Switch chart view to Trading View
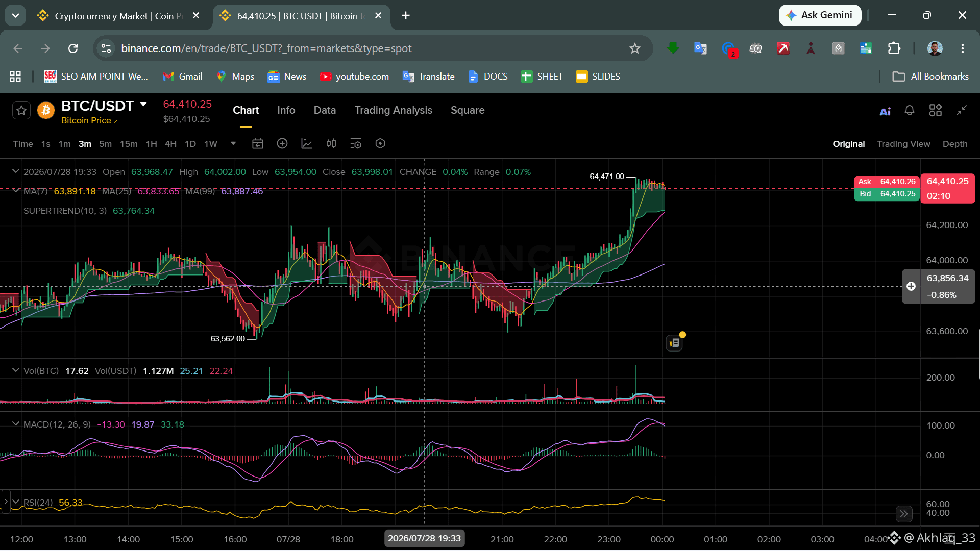The height and width of the screenshot is (551, 980). [903, 144]
